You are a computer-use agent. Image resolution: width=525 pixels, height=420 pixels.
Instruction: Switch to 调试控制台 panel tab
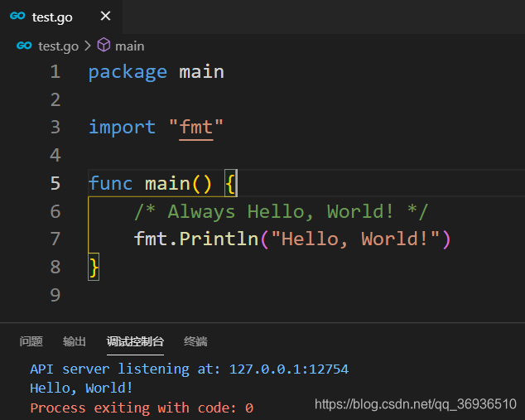(135, 341)
